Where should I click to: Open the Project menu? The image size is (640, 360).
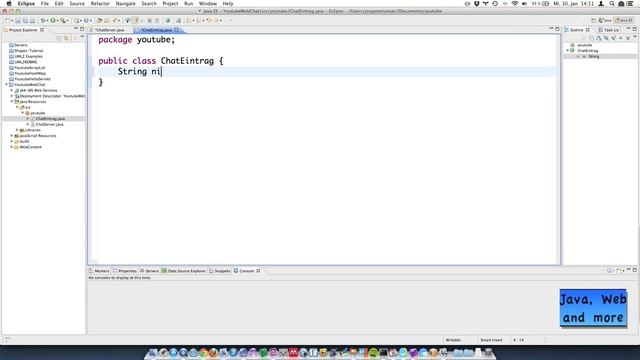pos(170,4)
